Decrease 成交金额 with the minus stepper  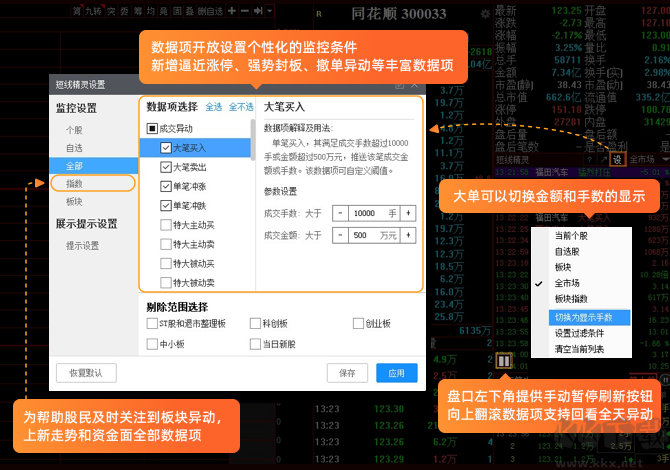[340, 235]
